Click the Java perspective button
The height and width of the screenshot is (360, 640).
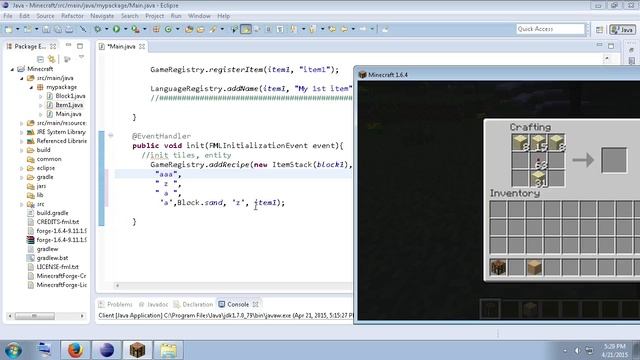click(622, 30)
